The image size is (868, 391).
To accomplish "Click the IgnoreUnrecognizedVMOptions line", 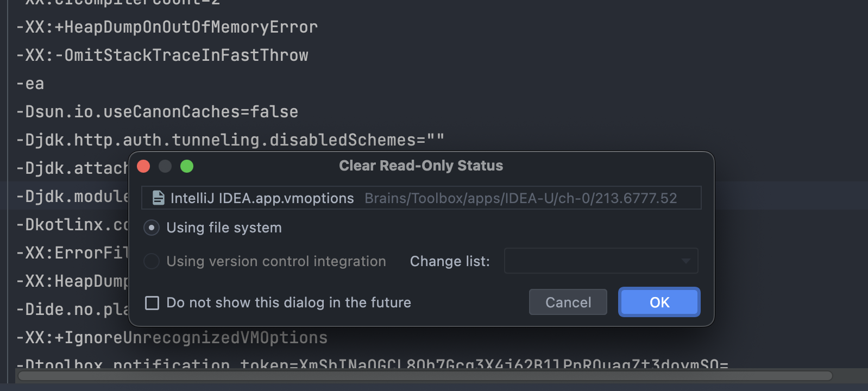I will pyautogui.click(x=172, y=338).
